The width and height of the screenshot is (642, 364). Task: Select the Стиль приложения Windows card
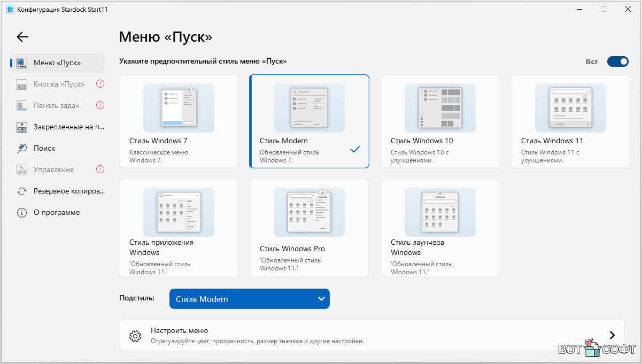point(179,228)
